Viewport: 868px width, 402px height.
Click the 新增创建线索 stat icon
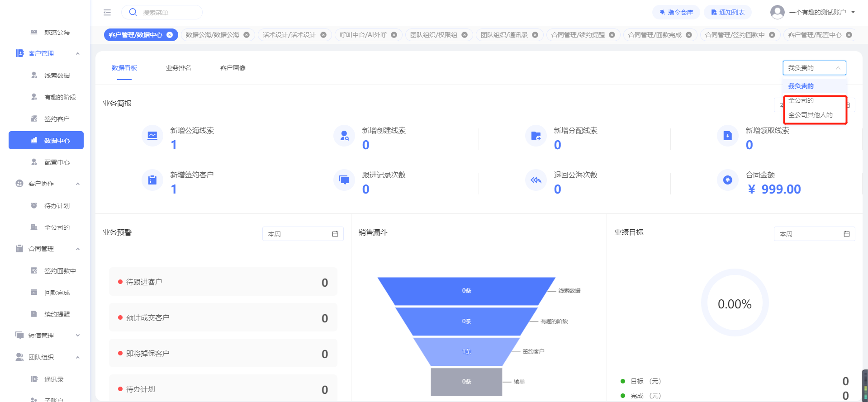pyautogui.click(x=344, y=135)
